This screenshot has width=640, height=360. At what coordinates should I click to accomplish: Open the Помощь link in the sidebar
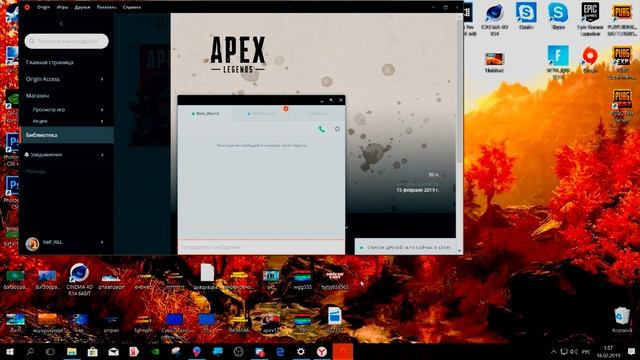[x=36, y=171]
